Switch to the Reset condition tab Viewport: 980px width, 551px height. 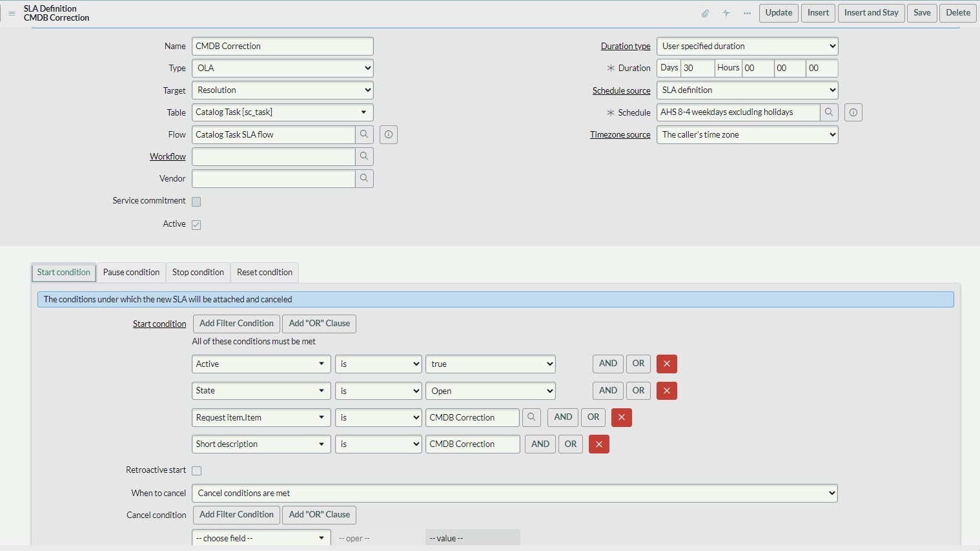click(x=264, y=272)
